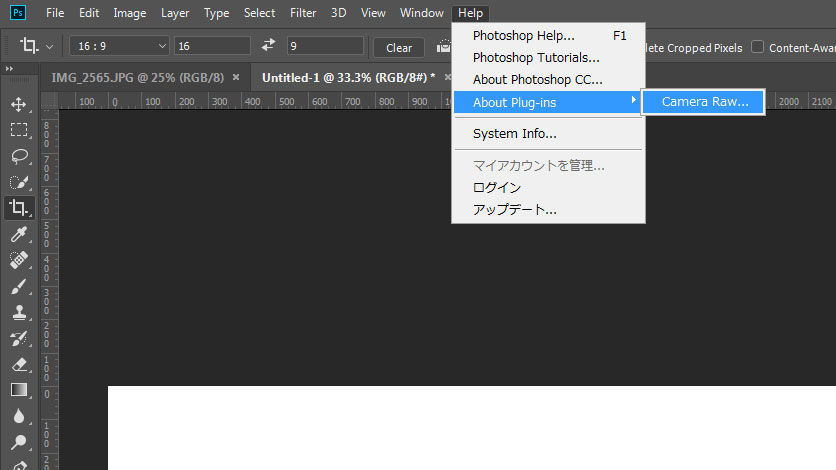Open the Edit menu
This screenshot has width=836, height=470.
89,13
